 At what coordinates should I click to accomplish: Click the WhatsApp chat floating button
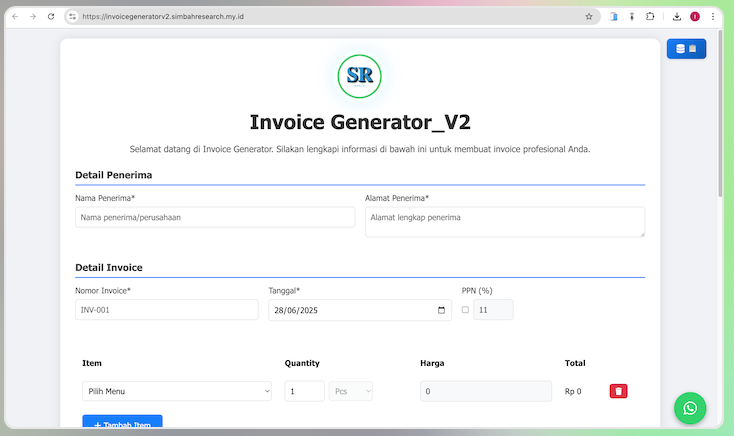[x=689, y=408]
